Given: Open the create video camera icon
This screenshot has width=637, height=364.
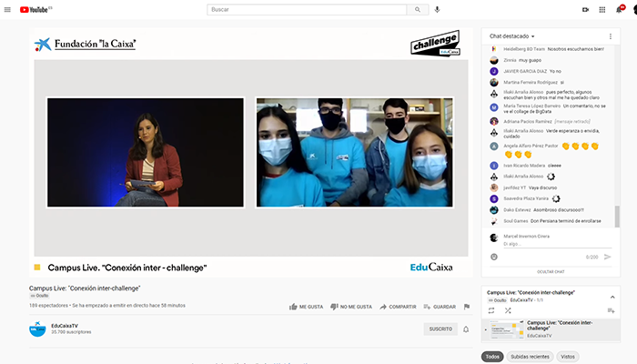Looking at the screenshot, I should point(585,9).
